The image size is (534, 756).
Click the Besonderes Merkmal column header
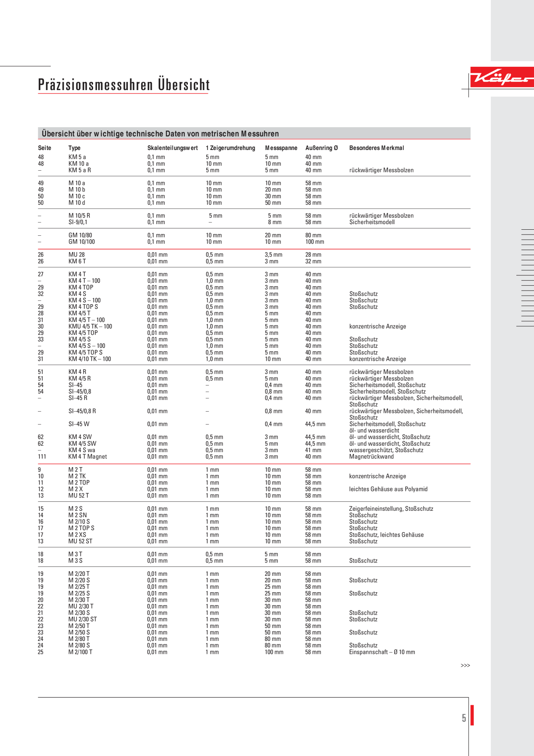pyautogui.click(x=376, y=148)
